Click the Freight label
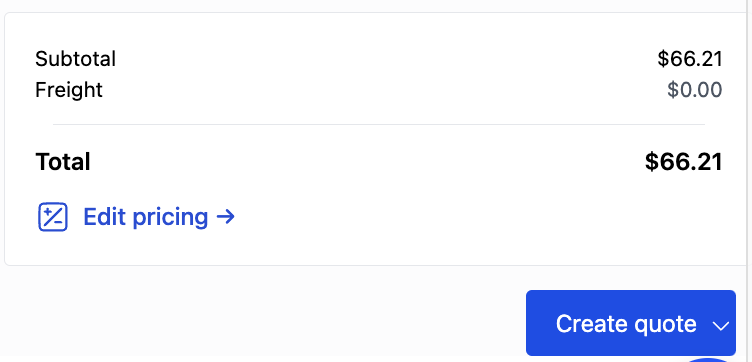 tap(69, 90)
